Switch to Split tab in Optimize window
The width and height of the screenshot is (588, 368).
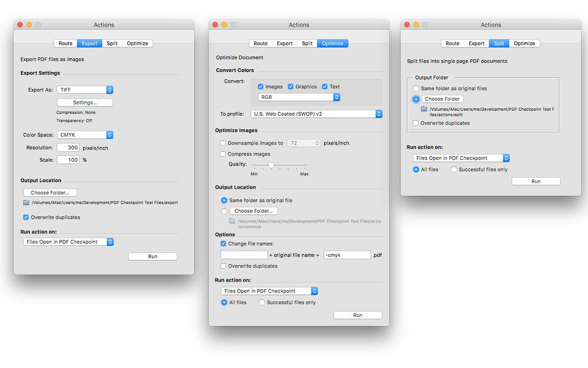click(307, 44)
